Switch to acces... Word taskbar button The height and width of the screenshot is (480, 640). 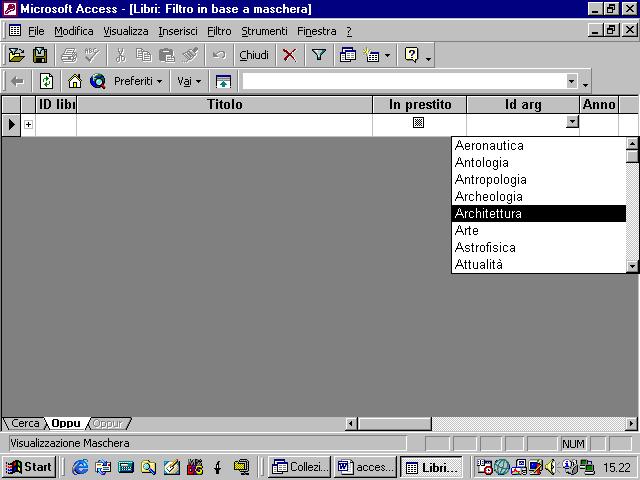click(365, 467)
